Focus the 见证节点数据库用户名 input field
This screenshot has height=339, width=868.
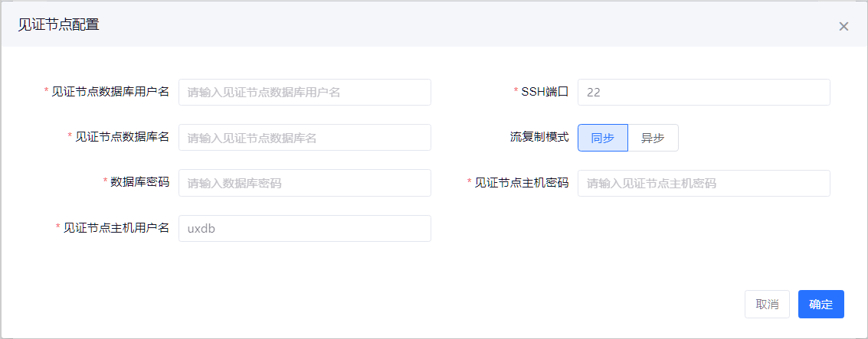click(x=304, y=92)
